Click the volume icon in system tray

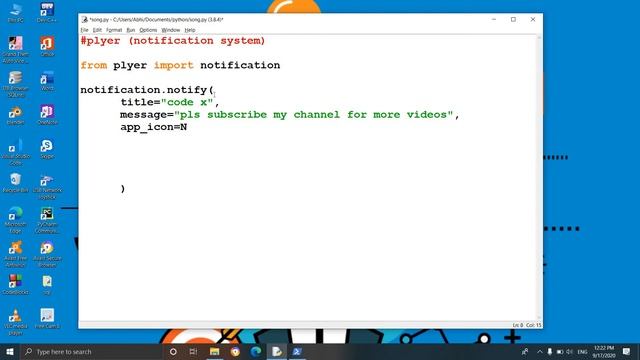click(x=569, y=351)
